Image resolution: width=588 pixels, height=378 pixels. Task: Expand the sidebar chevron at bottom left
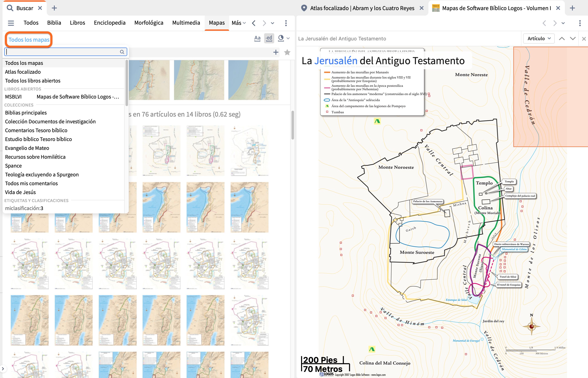[x=3, y=369]
